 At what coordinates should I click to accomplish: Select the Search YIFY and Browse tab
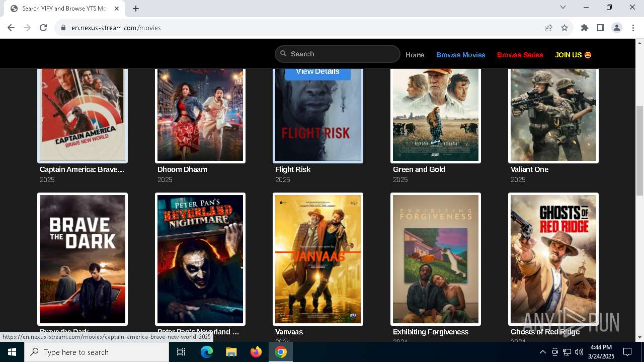click(64, 9)
